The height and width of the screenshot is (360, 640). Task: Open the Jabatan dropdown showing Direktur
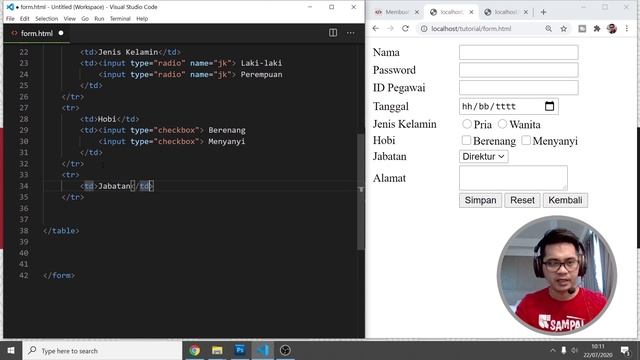484,156
